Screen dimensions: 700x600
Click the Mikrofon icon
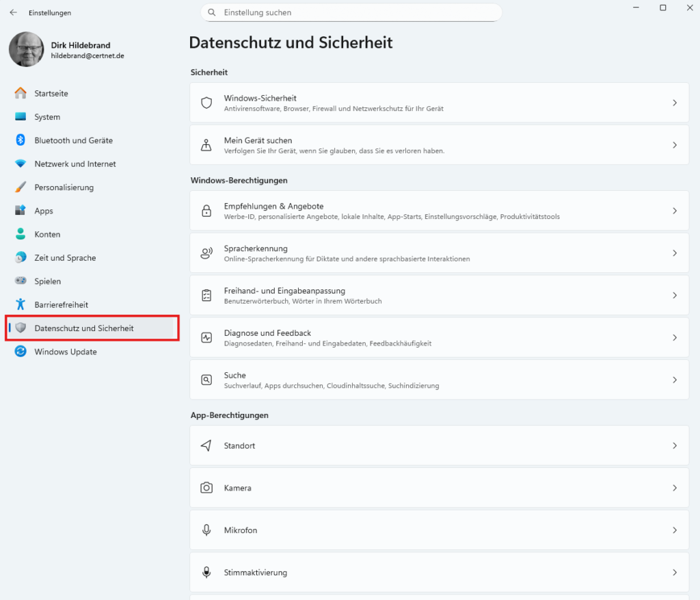tap(206, 530)
